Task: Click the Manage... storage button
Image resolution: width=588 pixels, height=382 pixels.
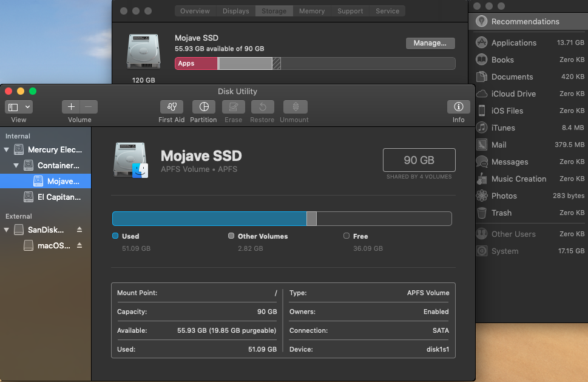Action: pos(430,43)
